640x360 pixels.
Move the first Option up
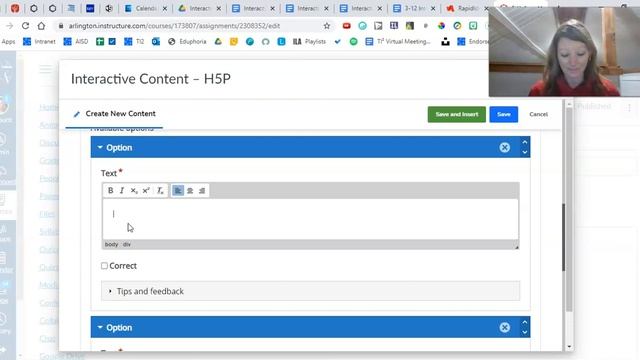point(524,143)
